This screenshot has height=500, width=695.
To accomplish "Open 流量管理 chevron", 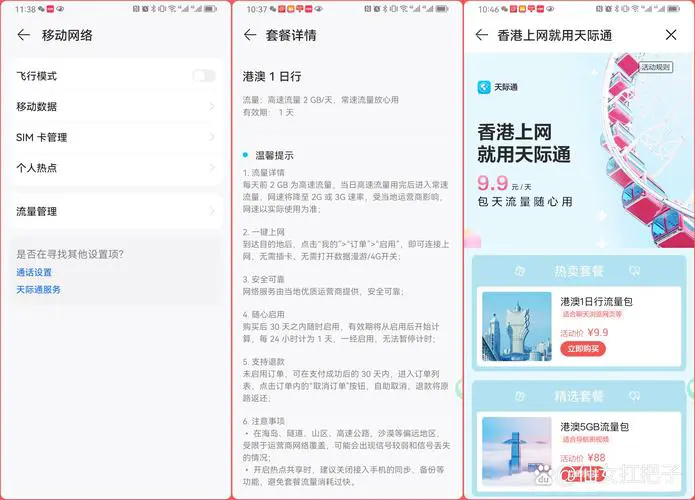I will pyautogui.click(x=212, y=211).
